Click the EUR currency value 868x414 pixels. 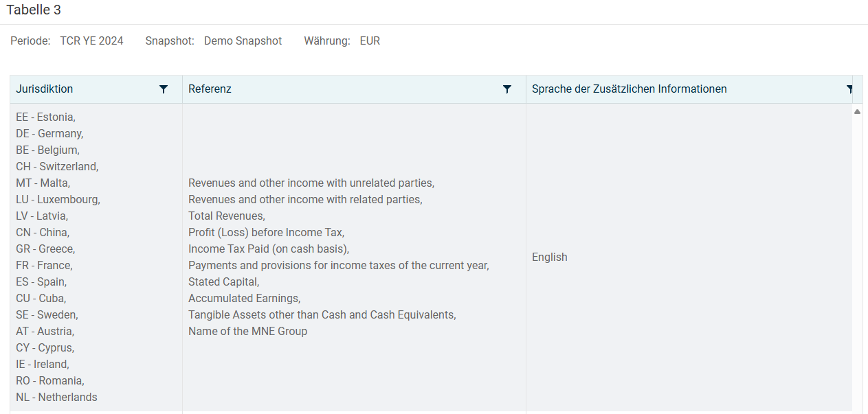coord(370,41)
